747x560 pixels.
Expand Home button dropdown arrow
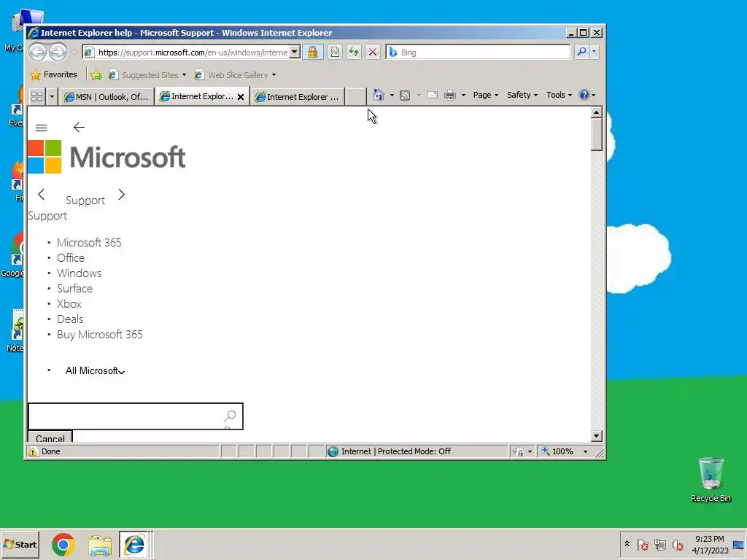click(x=392, y=96)
